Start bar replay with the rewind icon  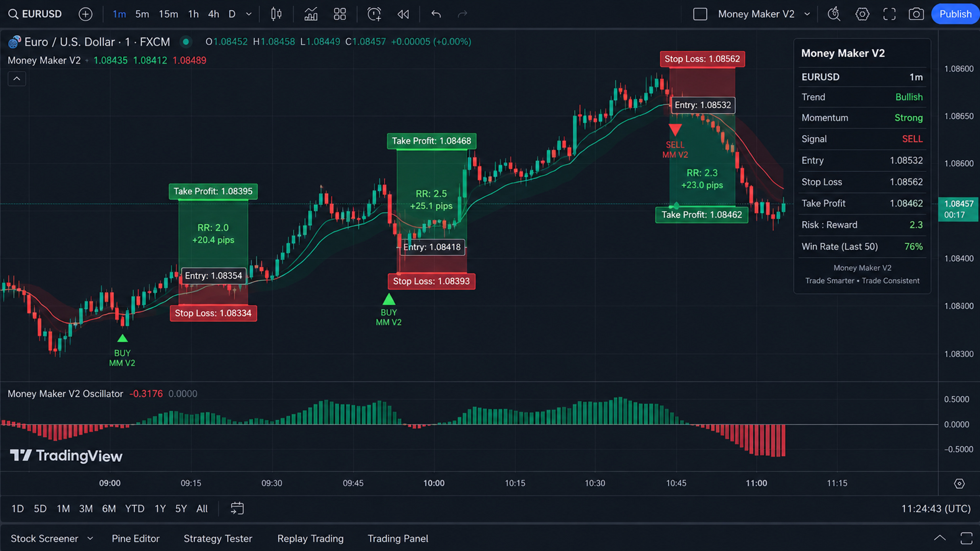[x=403, y=14]
